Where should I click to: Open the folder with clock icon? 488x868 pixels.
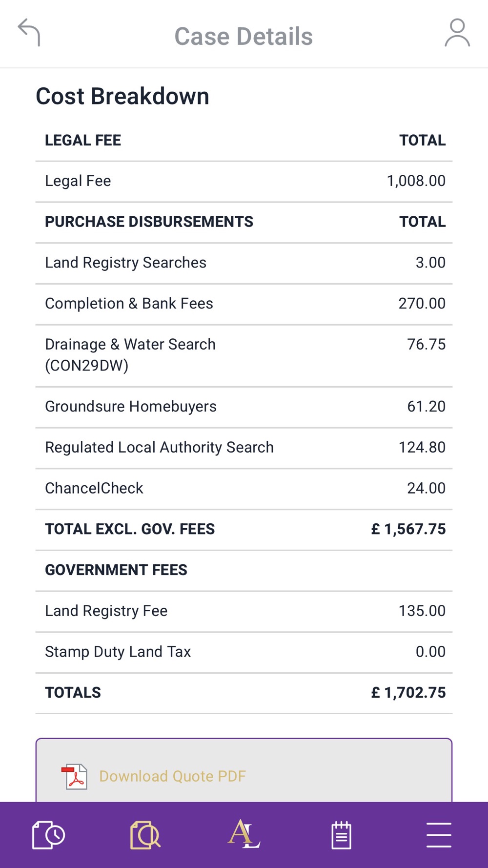[48, 835]
